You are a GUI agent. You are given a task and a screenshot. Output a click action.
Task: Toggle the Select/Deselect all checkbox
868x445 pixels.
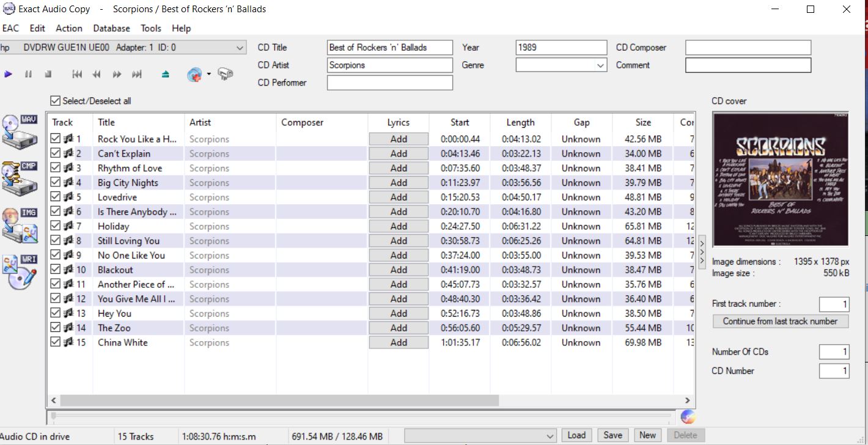[x=56, y=101]
